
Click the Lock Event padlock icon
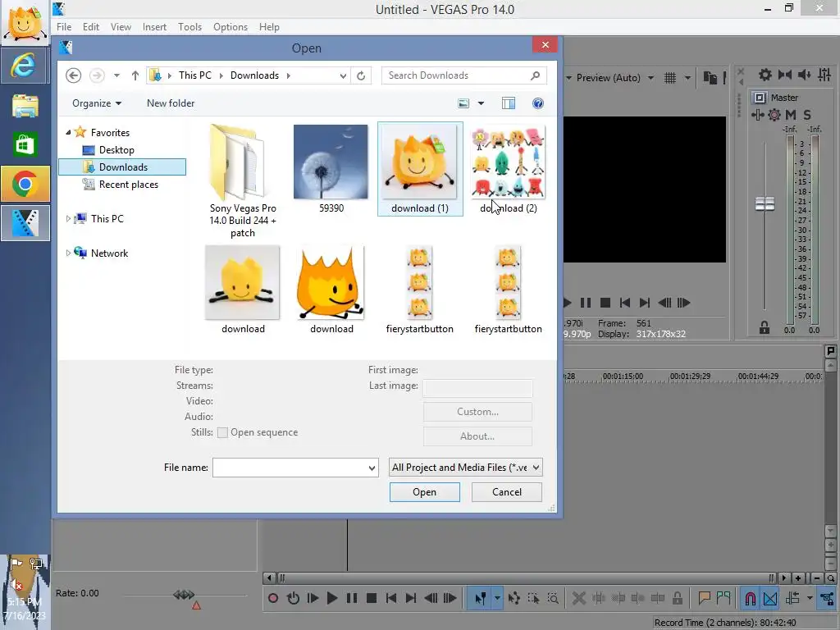(x=678, y=598)
